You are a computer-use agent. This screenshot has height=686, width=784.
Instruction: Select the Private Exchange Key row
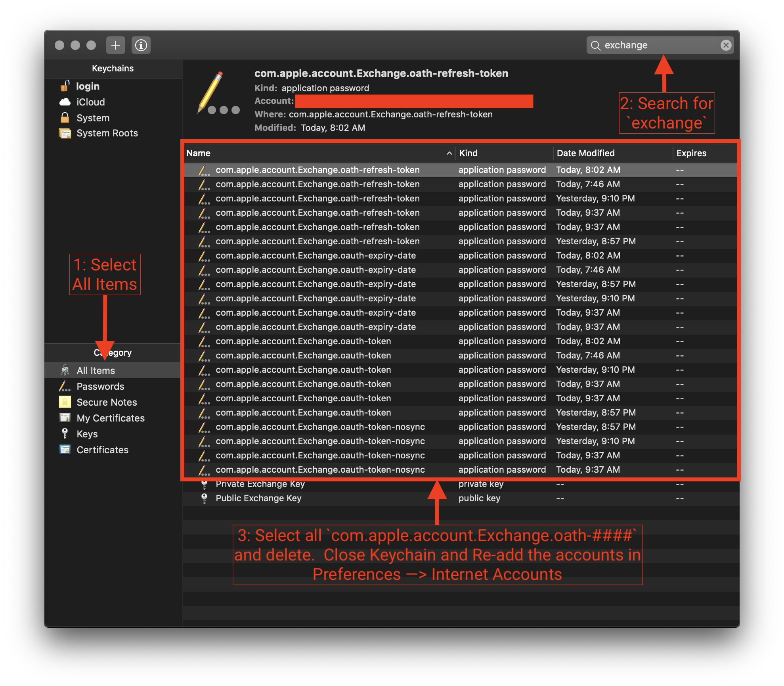460,485
